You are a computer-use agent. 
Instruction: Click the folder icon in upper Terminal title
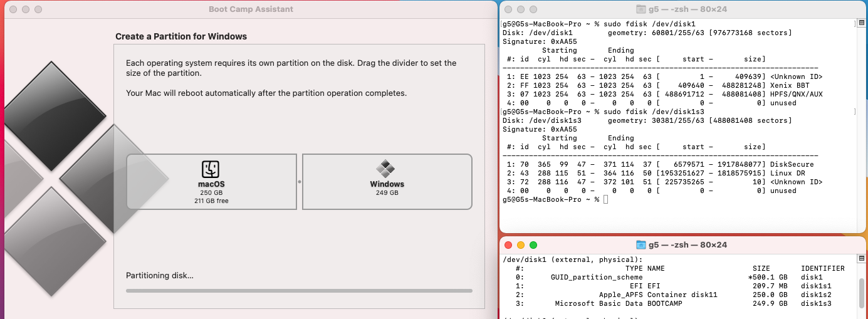[x=641, y=9]
